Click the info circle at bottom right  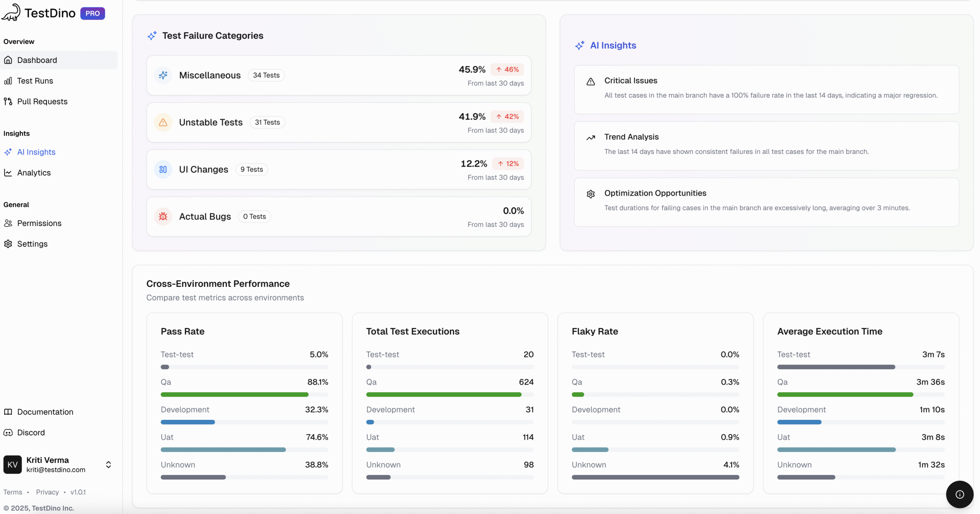959,494
